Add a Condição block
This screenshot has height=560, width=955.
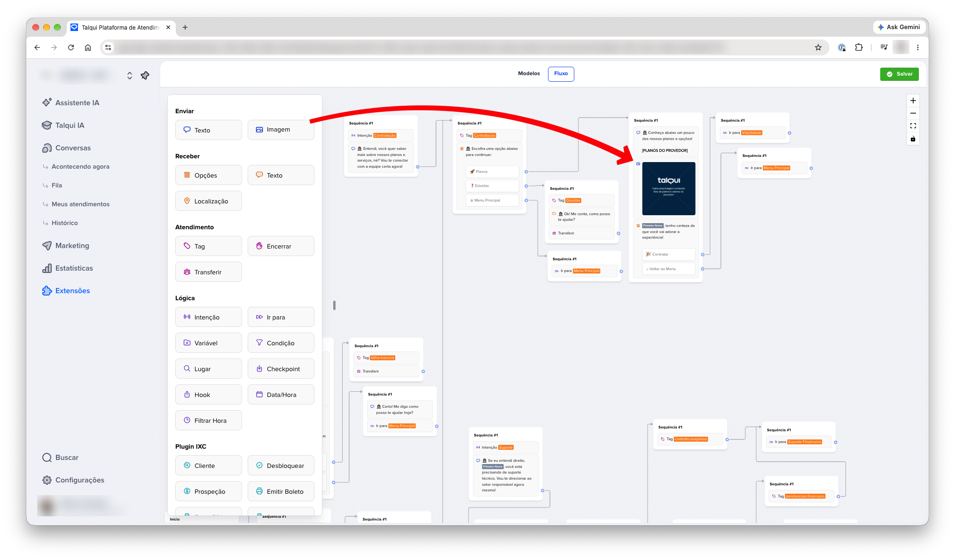281,343
